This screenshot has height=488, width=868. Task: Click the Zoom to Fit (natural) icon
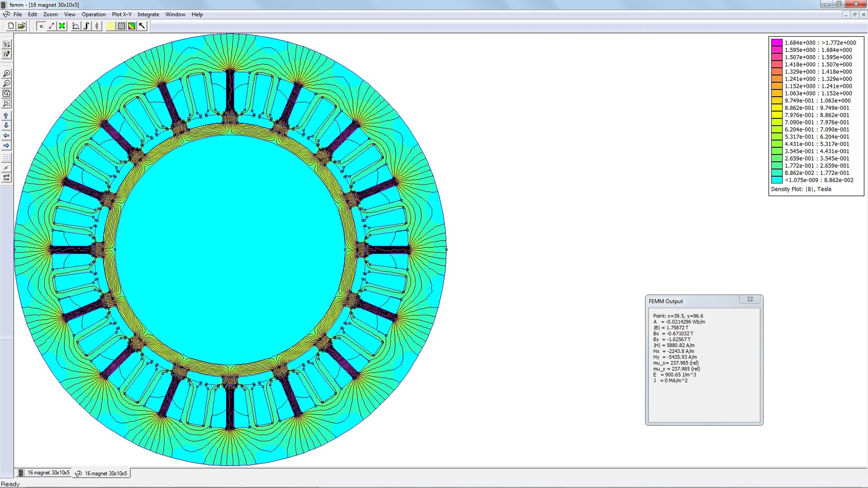tap(6, 93)
